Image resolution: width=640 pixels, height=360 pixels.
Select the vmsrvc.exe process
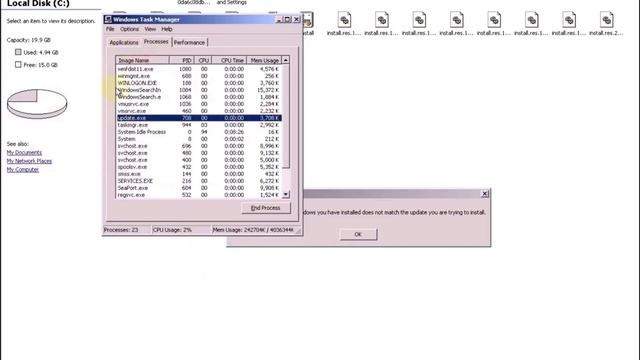(198, 111)
